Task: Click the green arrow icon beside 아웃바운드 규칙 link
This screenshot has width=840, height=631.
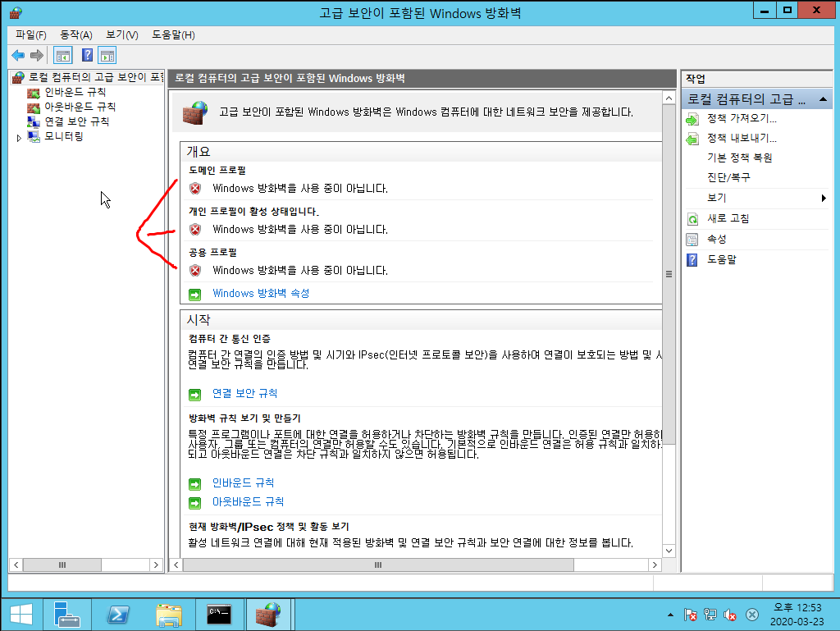Action: (195, 503)
